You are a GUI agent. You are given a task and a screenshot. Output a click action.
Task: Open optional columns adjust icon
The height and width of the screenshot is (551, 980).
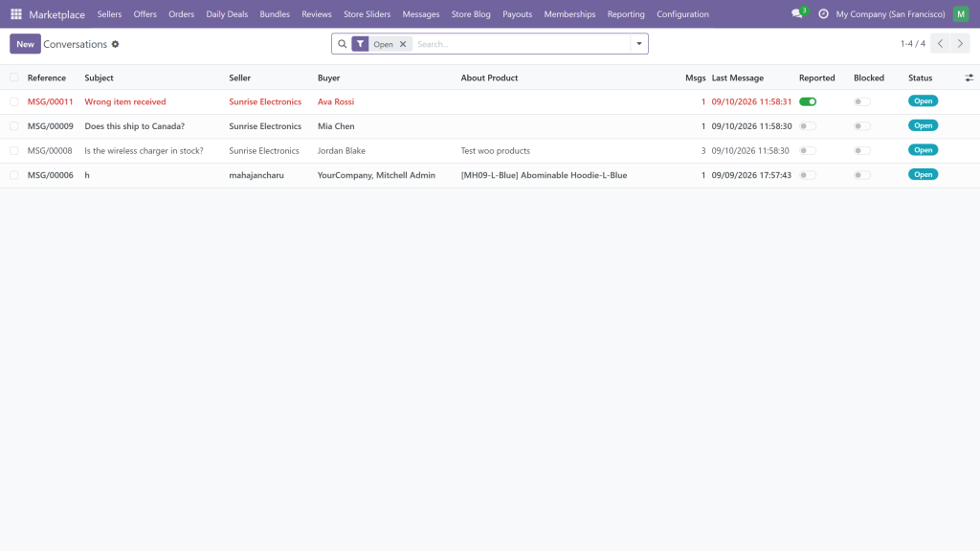[969, 78]
